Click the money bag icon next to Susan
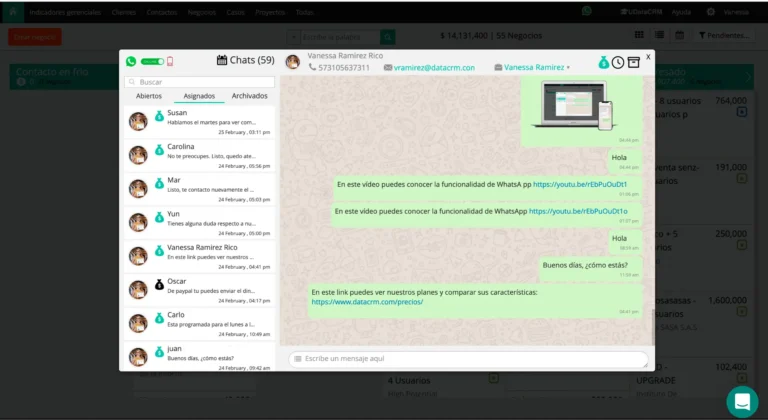The width and height of the screenshot is (768, 420). (159, 116)
